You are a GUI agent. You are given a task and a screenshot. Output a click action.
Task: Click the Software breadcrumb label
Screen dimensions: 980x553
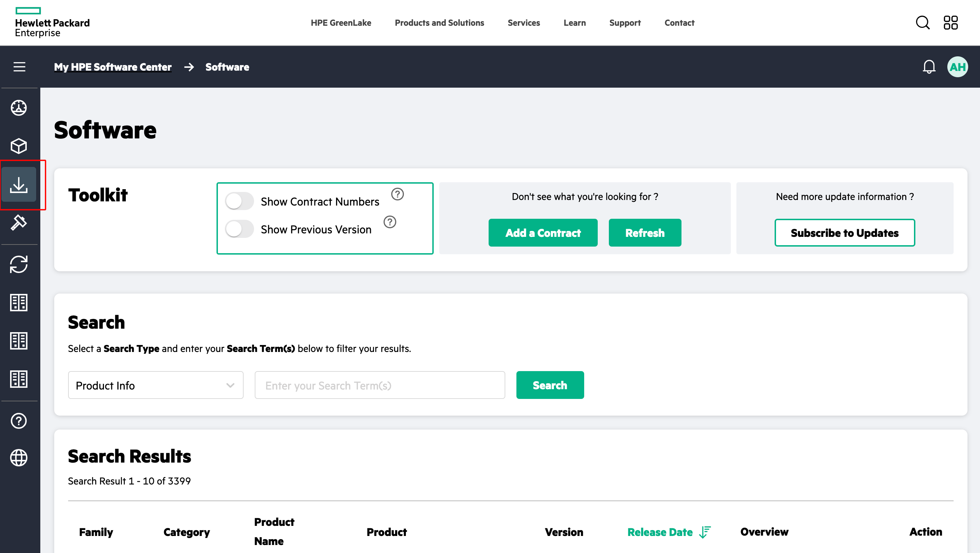227,67
